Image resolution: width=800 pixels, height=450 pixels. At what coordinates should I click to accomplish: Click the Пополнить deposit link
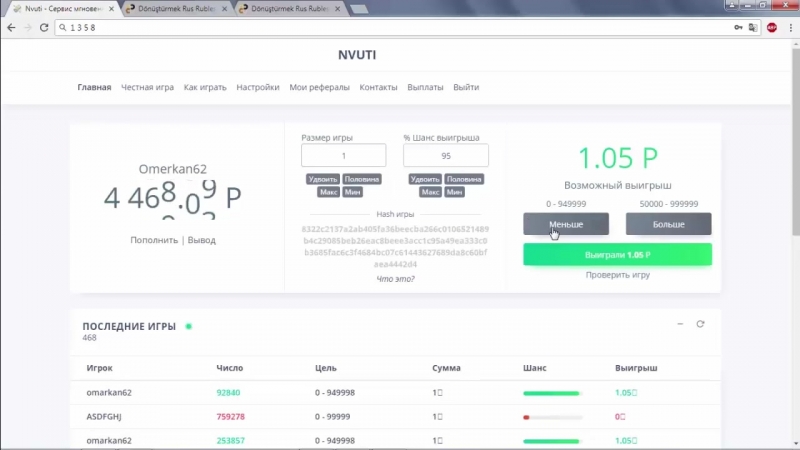tap(154, 240)
